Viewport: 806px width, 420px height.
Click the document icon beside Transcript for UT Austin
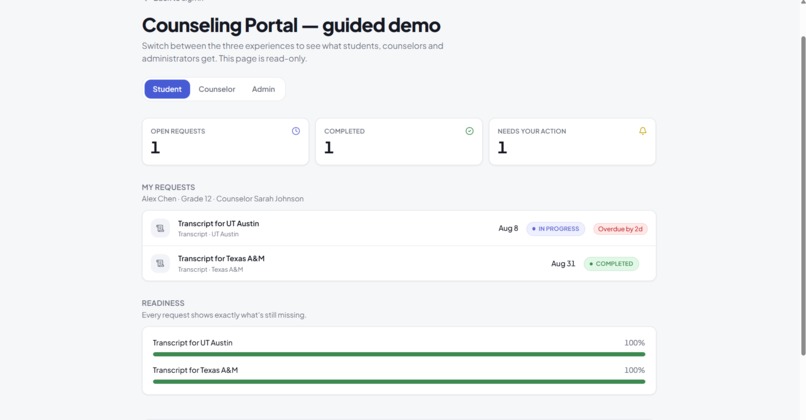coord(160,228)
